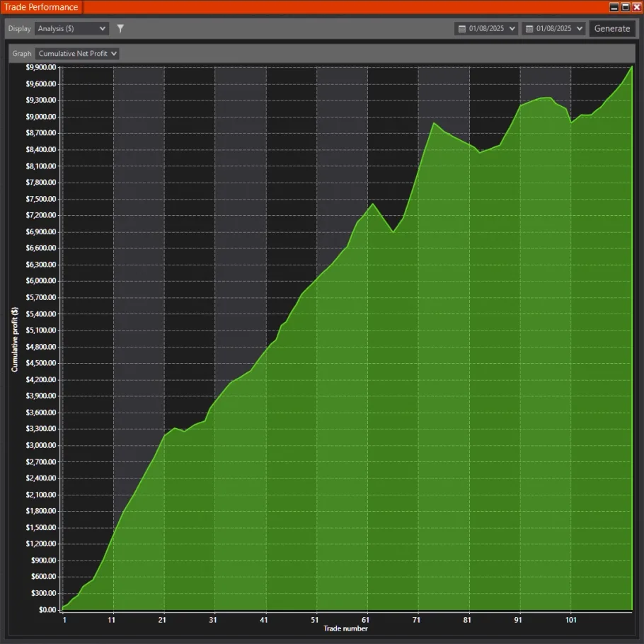Image resolution: width=644 pixels, height=644 pixels.
Task: Open the Display Analysis ($) dropdown
Action: [71, 29]
